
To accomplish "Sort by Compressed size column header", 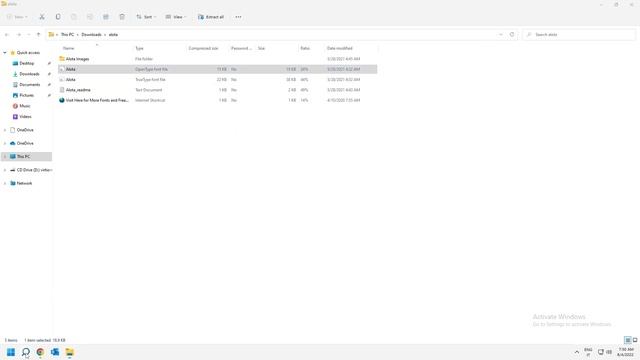I will [203, 48].
